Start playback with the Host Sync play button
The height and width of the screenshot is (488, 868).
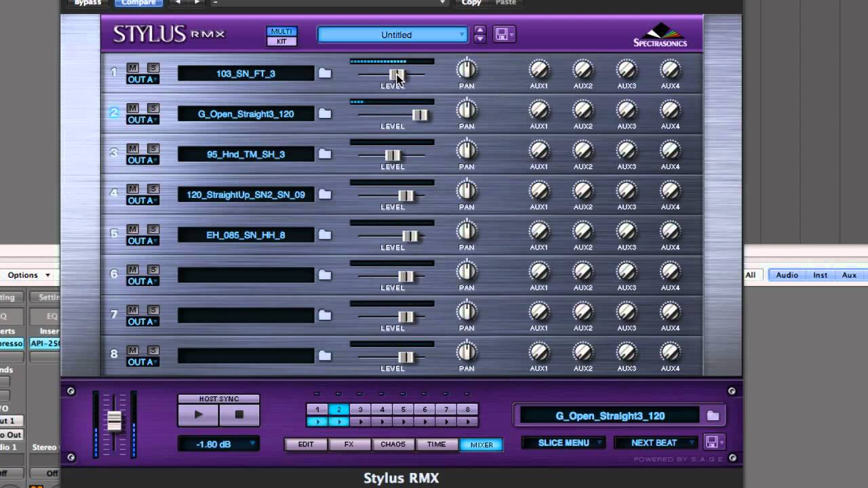point(198,415)
